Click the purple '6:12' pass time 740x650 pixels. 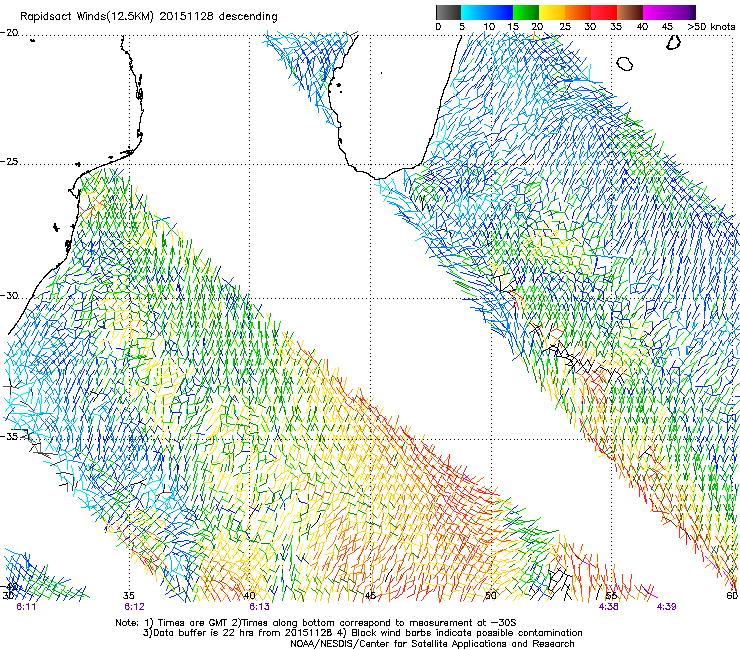135,607
